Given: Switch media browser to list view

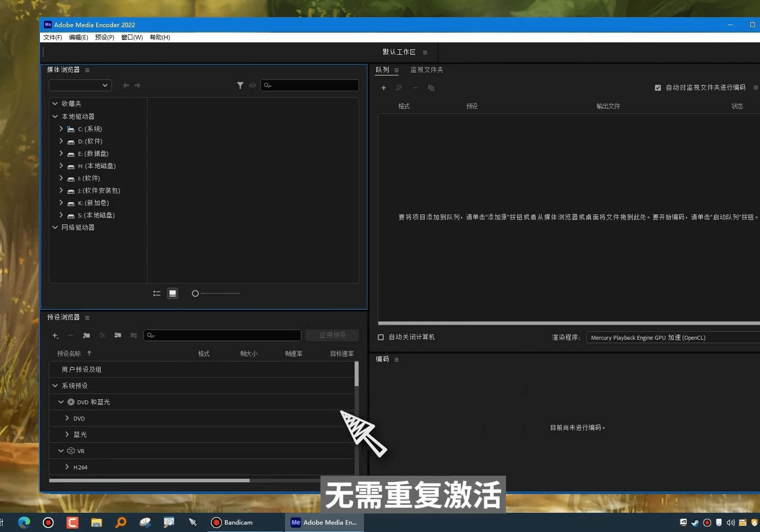Looking at the screenshot, I should (157, 293).
